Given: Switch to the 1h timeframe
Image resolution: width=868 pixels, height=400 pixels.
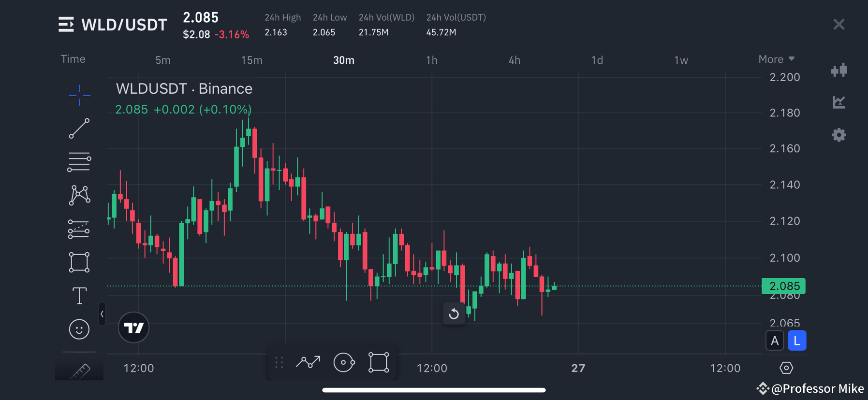Looking at the screenshot, I should click(x=431, y=60).
